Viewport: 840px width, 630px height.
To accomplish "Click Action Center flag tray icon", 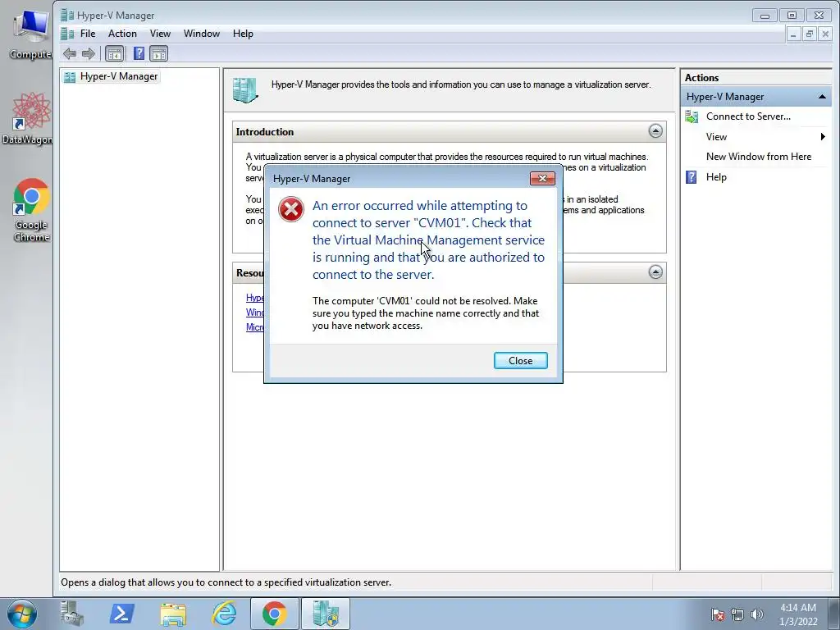I will click(x=718, y=614).
